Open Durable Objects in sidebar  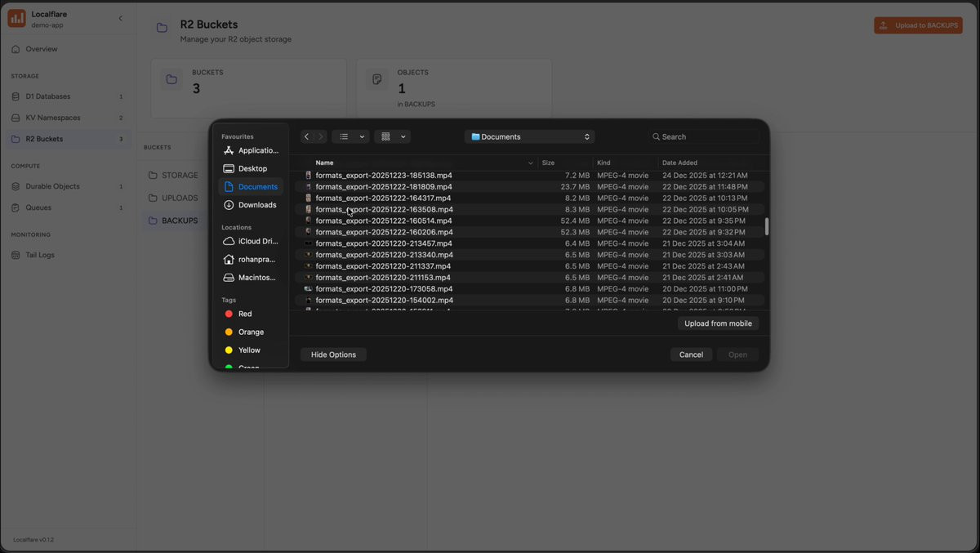coord(69,186)
